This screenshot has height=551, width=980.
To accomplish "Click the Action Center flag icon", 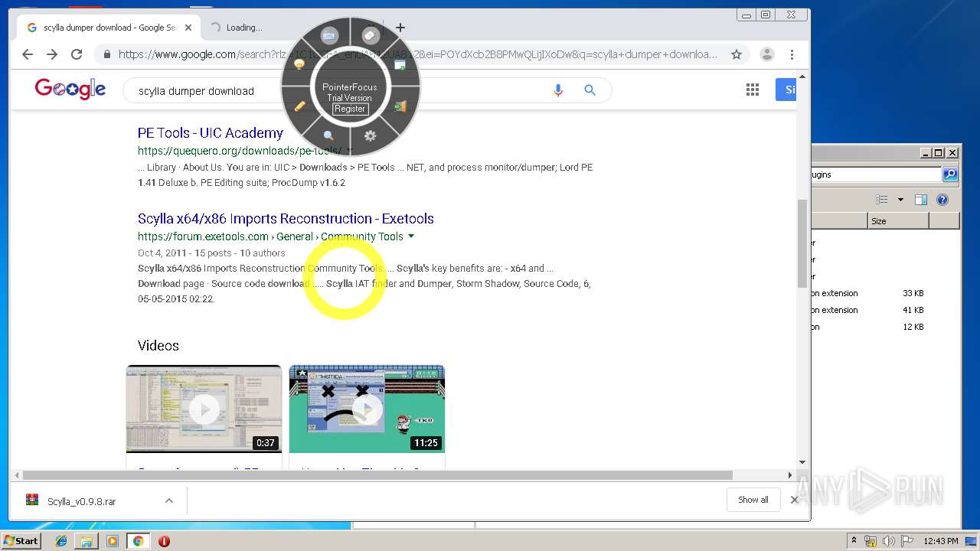I will [x=906, y=541].
